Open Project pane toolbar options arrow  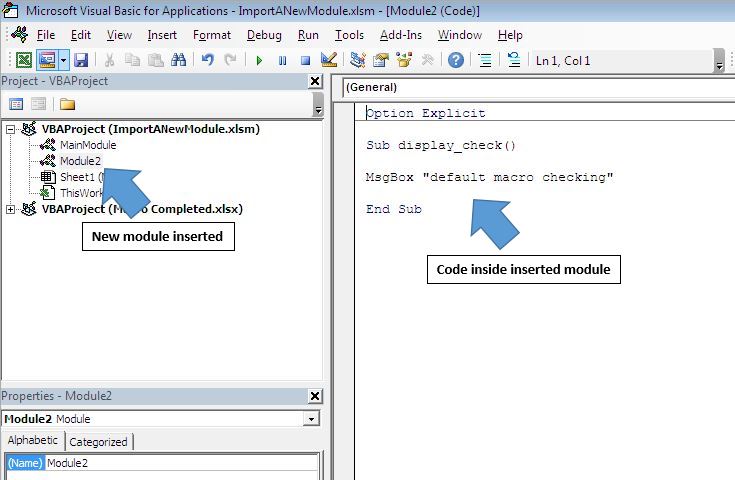click(318, 105)
